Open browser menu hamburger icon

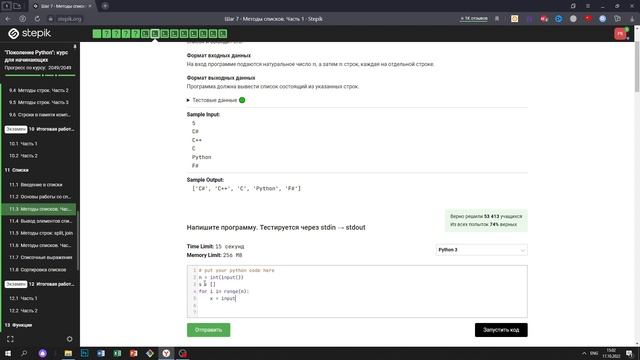[588, 6]
